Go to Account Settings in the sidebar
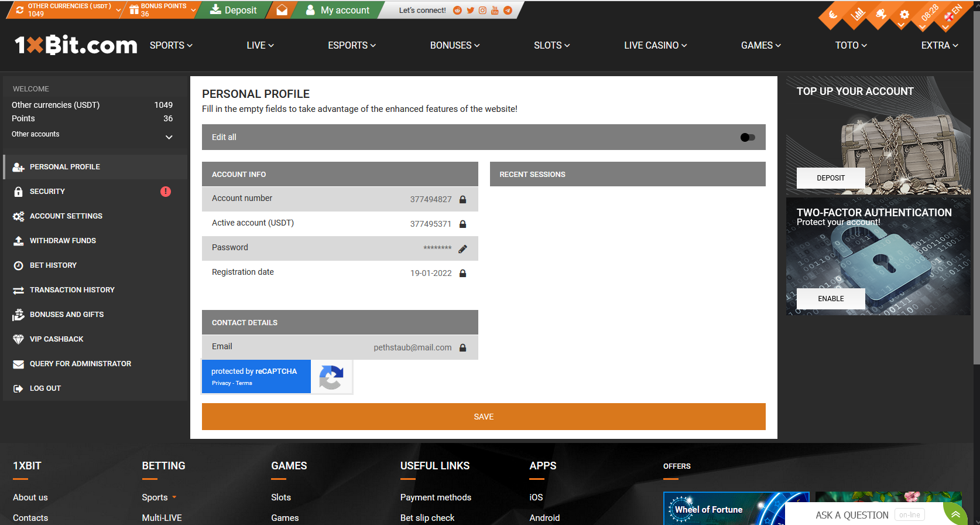Image resolution: width=980 pixels, height=525 pixels. [x=95, y=216]
